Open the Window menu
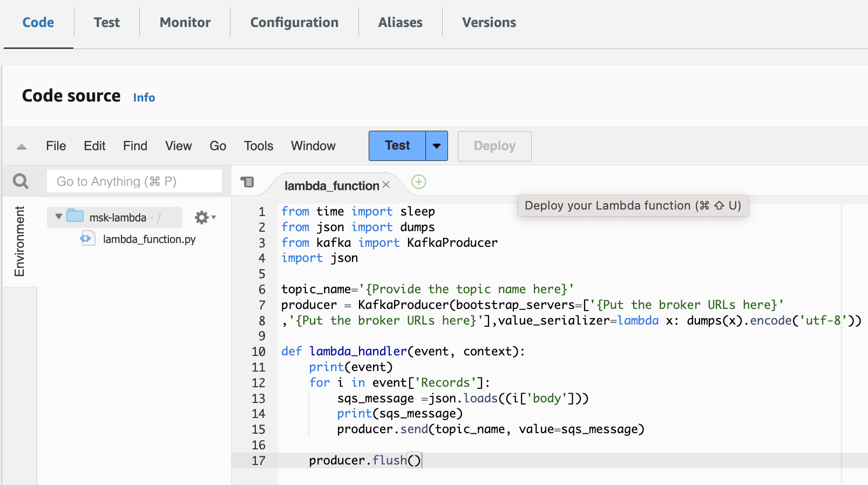 313,146
